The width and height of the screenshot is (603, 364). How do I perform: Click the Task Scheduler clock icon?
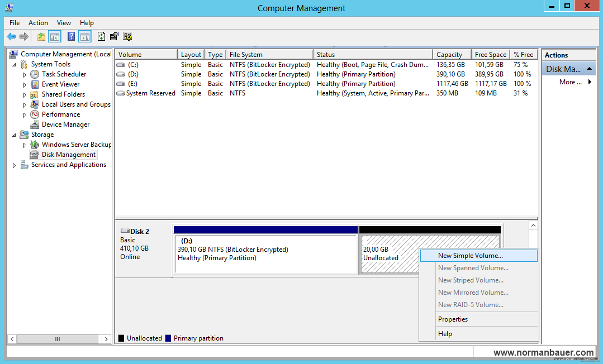(35, 74)
